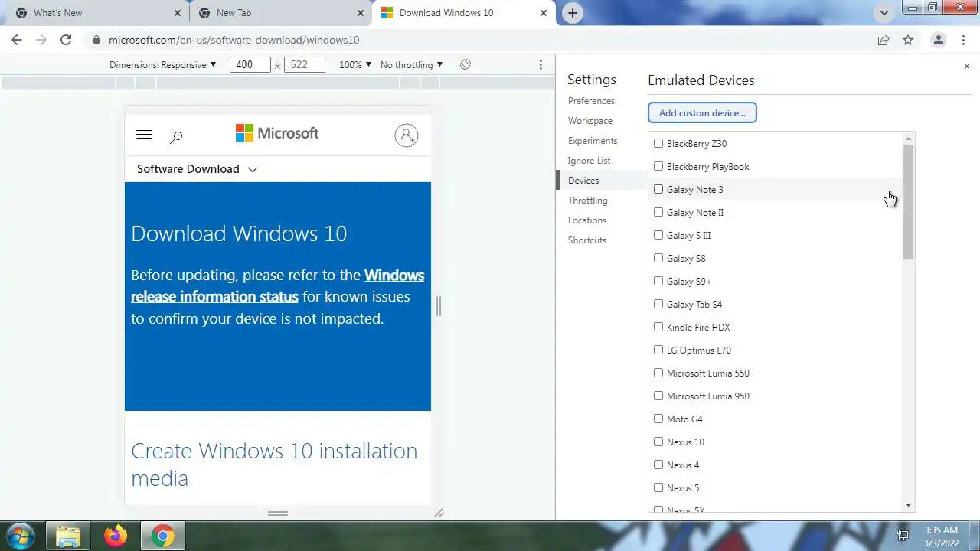Click the viewport width field
The image size is (980, 551).
pos(250,65)
